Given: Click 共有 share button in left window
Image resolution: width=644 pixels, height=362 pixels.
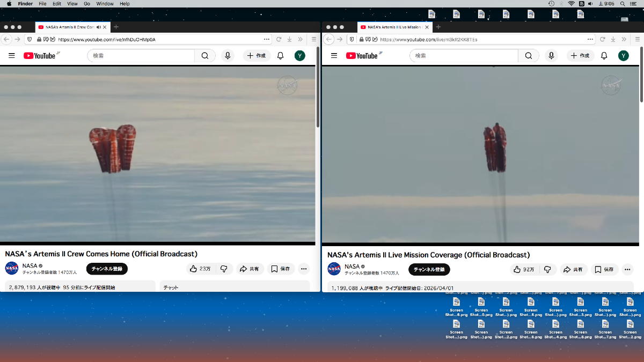Looking at the screenshot, I should coord(250,269).
